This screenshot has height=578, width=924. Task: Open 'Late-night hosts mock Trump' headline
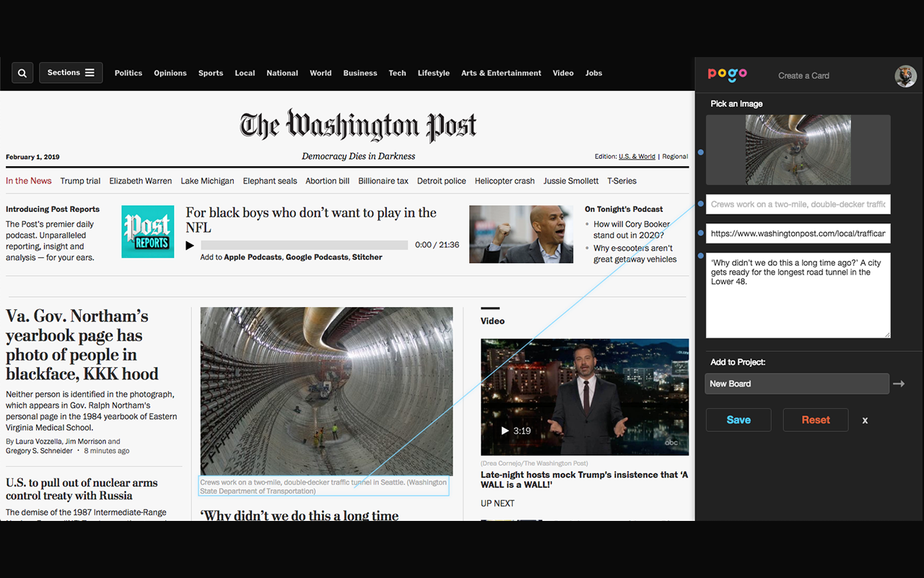point(584,480)
